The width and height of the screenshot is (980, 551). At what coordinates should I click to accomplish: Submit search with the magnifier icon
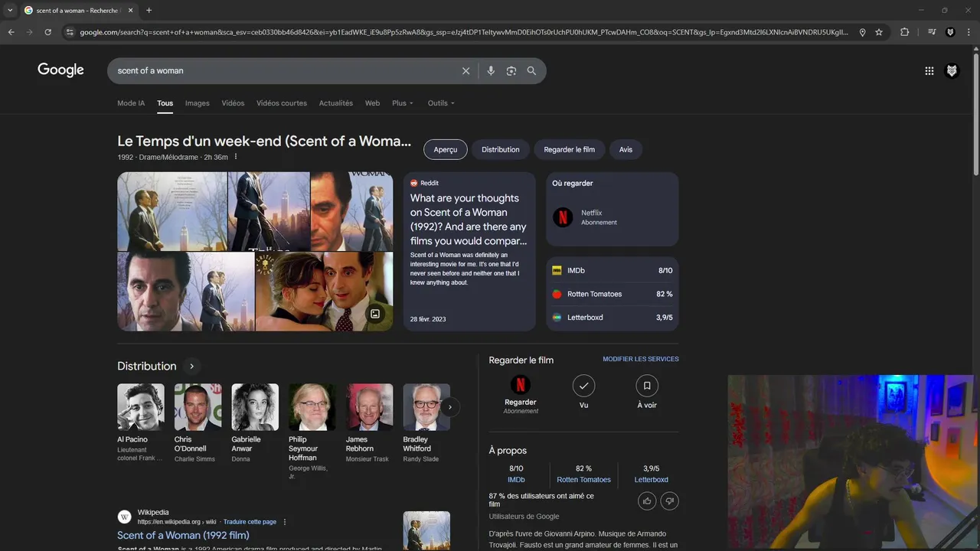point(531,70)
